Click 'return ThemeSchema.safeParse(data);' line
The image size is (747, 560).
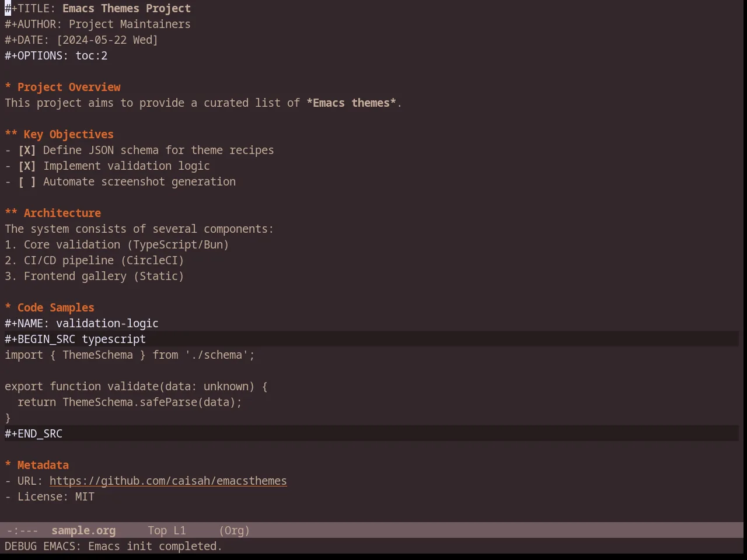[x=130, y=402]
